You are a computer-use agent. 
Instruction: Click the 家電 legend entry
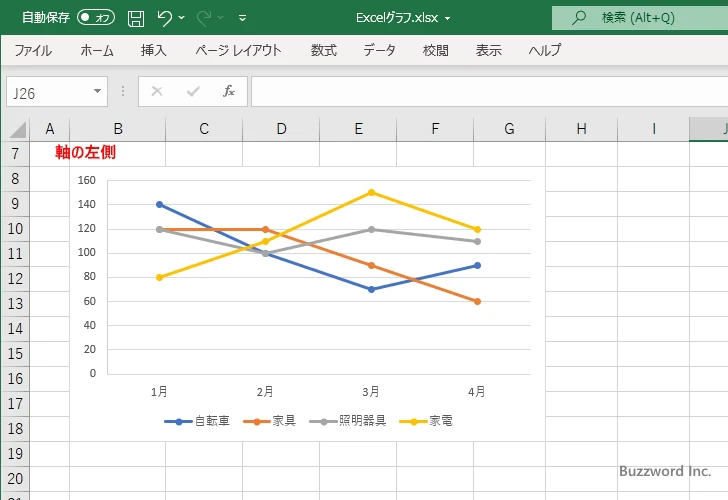426,421
